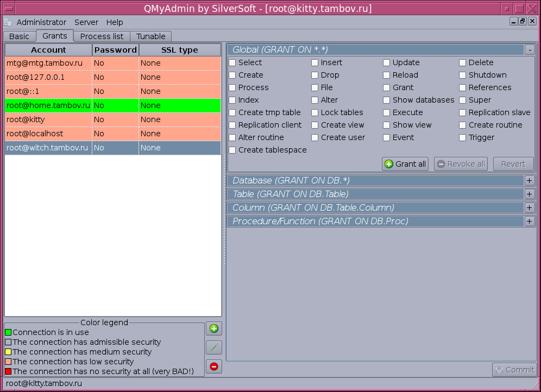Expand the Table grant section

[530, 194]
